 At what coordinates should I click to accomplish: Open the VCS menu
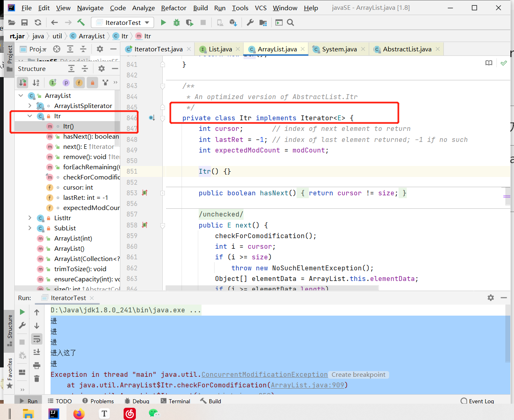tap(261, 8)
